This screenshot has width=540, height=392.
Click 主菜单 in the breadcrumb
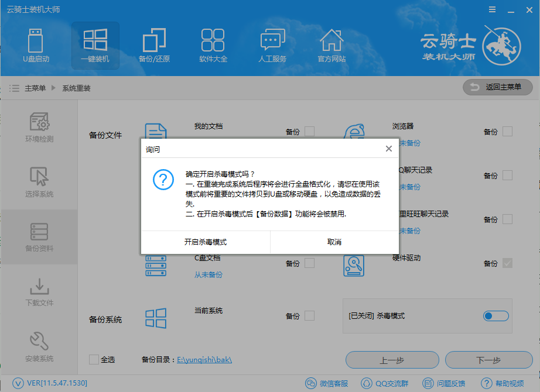(x=35, y=88)
